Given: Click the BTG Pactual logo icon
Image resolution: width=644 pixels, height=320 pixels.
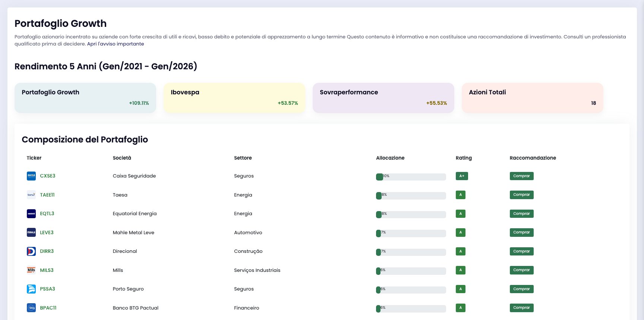Looking at the screenshot, I should pos(31,308).
